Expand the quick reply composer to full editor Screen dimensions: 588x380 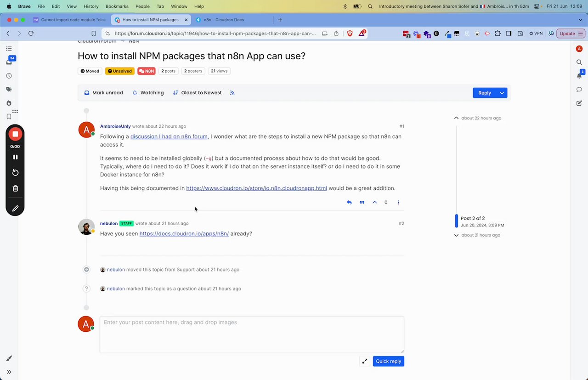click(365, 361)
